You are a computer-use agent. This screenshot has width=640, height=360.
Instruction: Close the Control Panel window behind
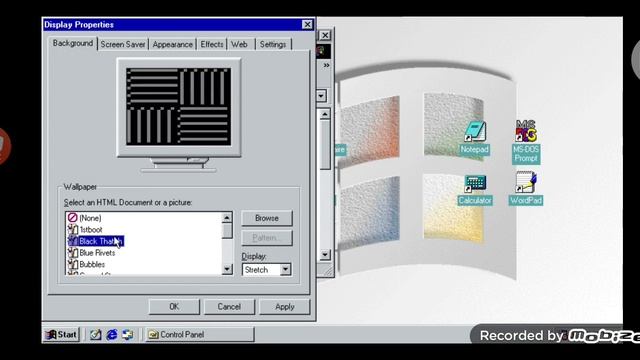click(x=325, y=36)
